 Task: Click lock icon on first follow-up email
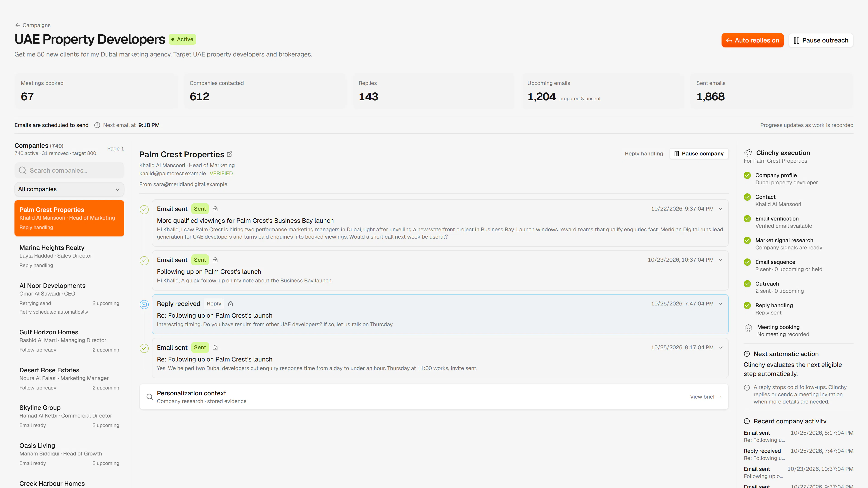click(215, 260)
